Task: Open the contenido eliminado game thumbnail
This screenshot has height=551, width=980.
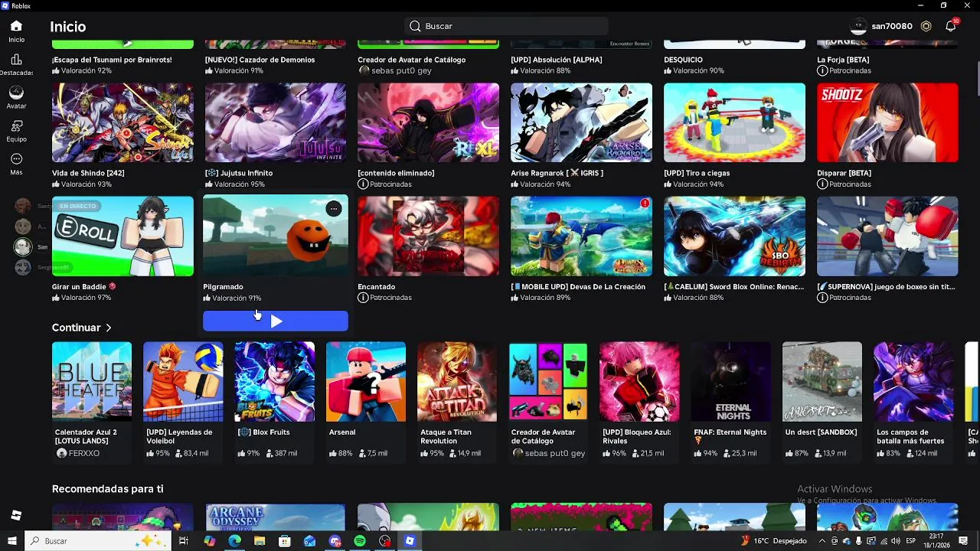Action: coord(428,122)
